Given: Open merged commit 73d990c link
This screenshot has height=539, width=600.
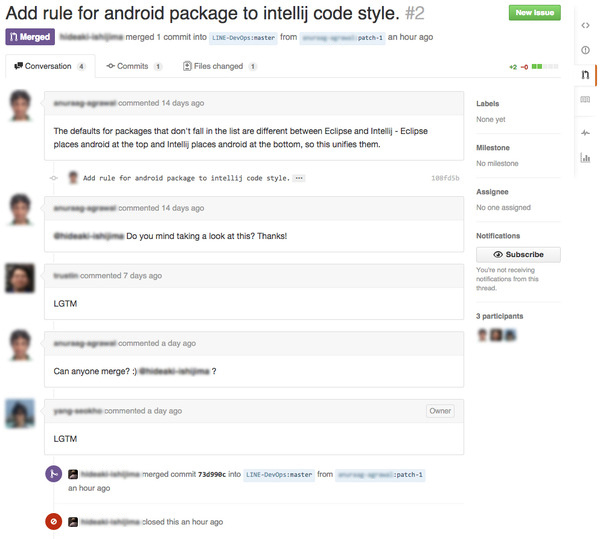Looking at the screenshot, I should (x=212, y=474).
